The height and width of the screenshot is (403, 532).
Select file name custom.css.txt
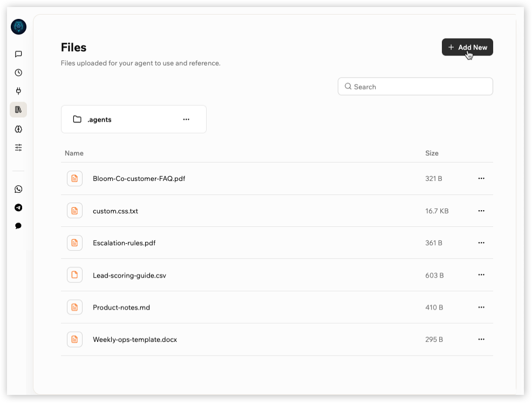pyautogui.click(x=115, y=211)
